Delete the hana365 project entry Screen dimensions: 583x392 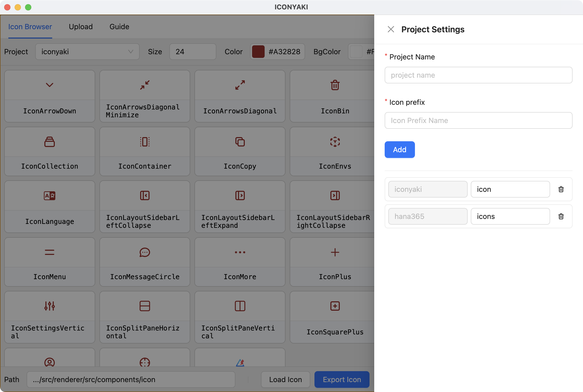tap(561, 216)
